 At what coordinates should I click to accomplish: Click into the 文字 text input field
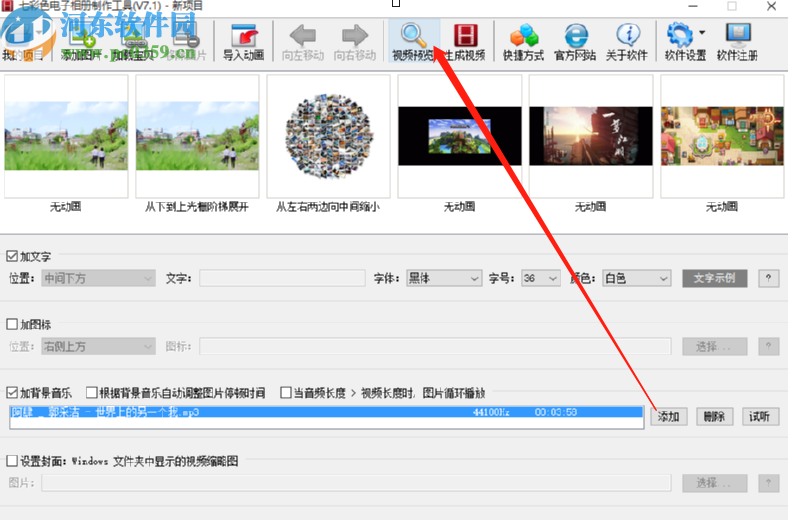tap(282, 278)
